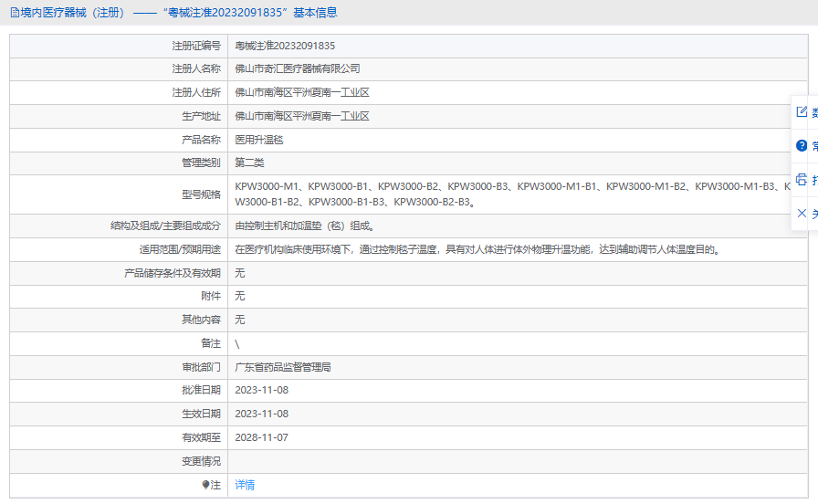Click the 适用范围/预期用途 label
This screenshot has width=818, height=504.
tap(180, 249)
